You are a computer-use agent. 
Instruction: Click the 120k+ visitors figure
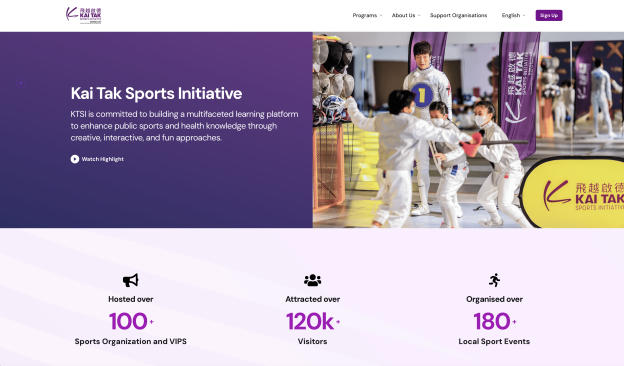313,321
